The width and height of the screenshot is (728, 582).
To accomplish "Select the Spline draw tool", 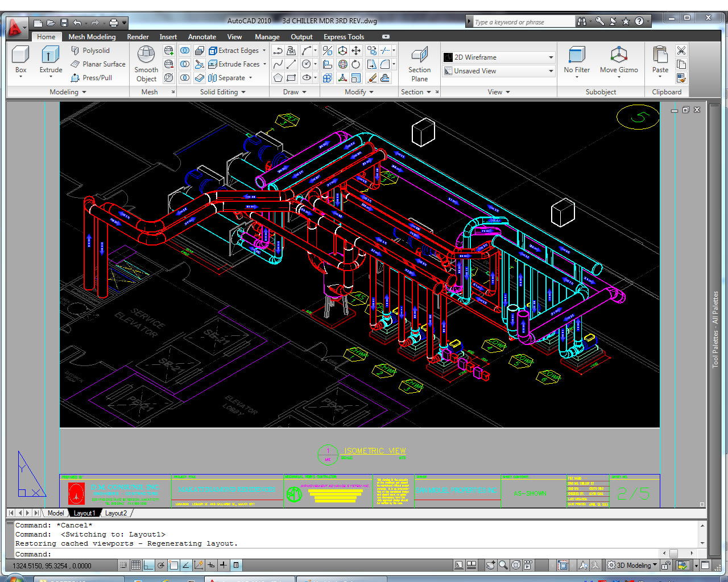I will click(278, 64).
